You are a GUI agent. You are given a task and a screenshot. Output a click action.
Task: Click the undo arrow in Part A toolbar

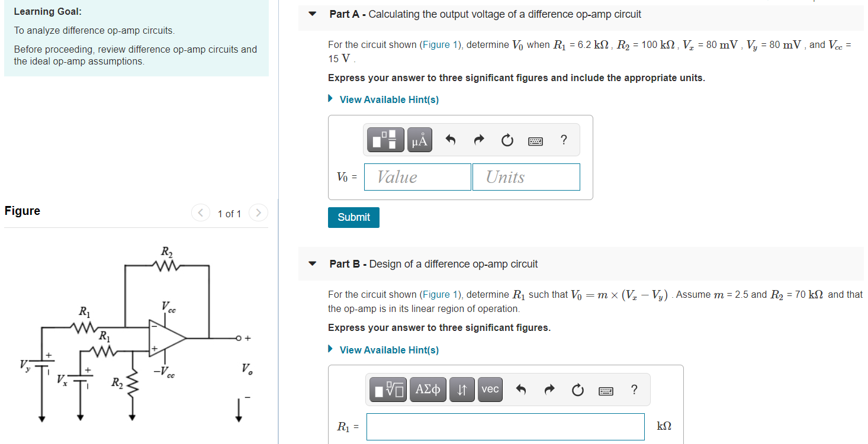450,140
